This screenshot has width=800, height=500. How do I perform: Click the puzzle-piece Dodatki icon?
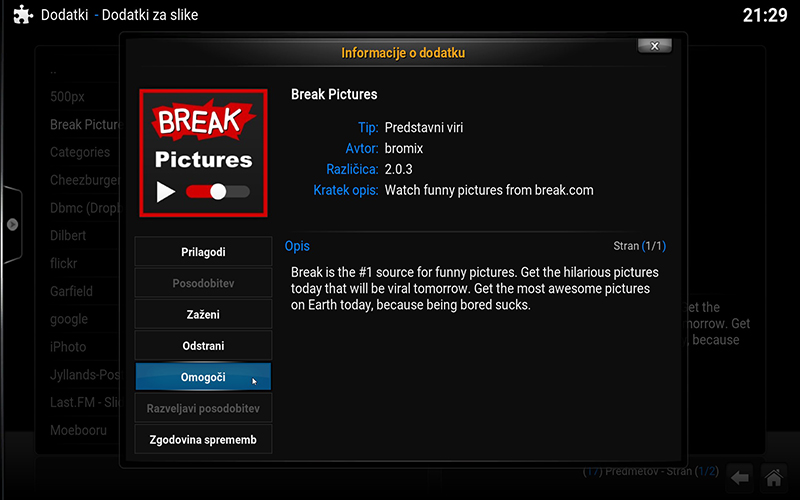pos(22,16)
